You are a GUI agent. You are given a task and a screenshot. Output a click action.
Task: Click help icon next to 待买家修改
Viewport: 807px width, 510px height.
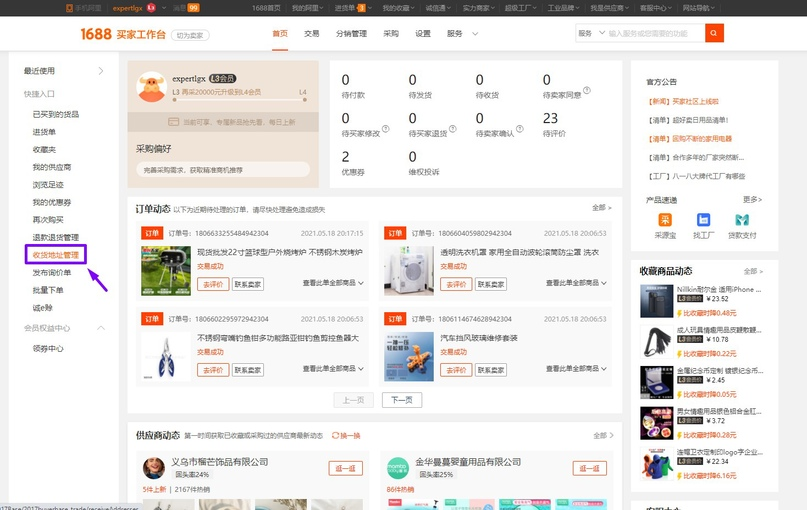(x=385, y=129)
